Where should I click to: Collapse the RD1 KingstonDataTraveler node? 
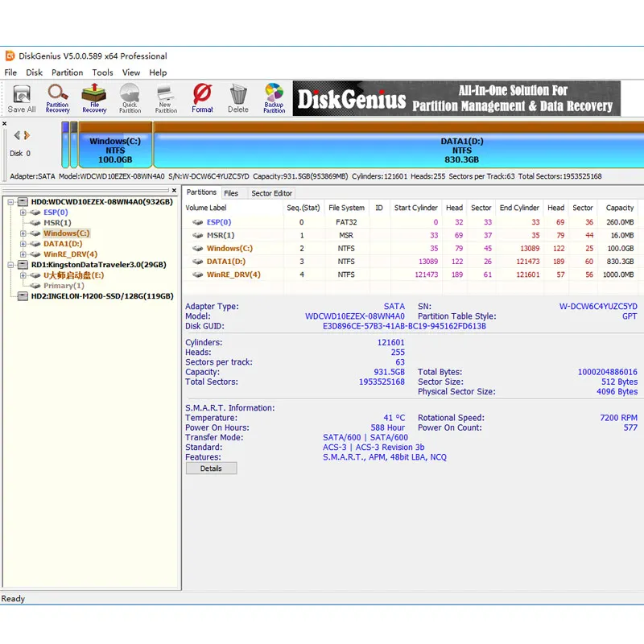pos(10,265)
